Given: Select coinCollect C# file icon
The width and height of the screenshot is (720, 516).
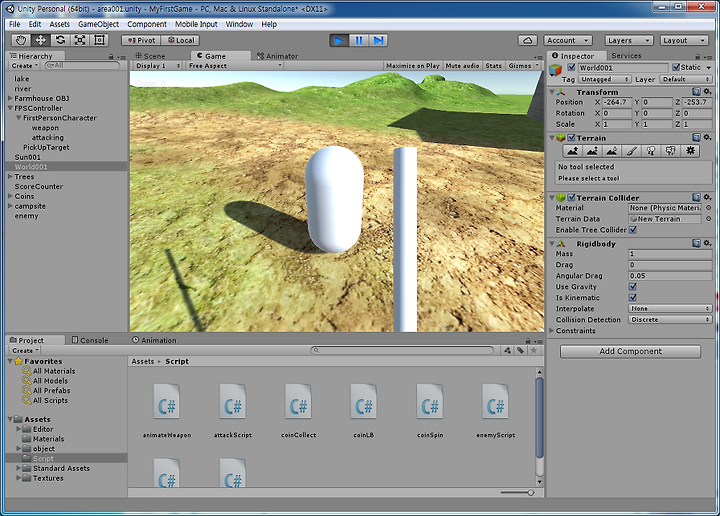Looking at the screenshot, I should 298,402.
